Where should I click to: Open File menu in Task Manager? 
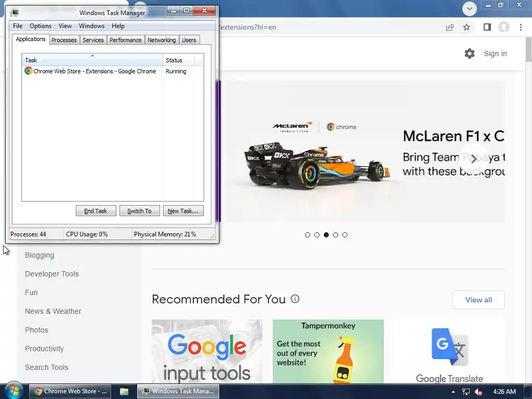tap(18, 26)
